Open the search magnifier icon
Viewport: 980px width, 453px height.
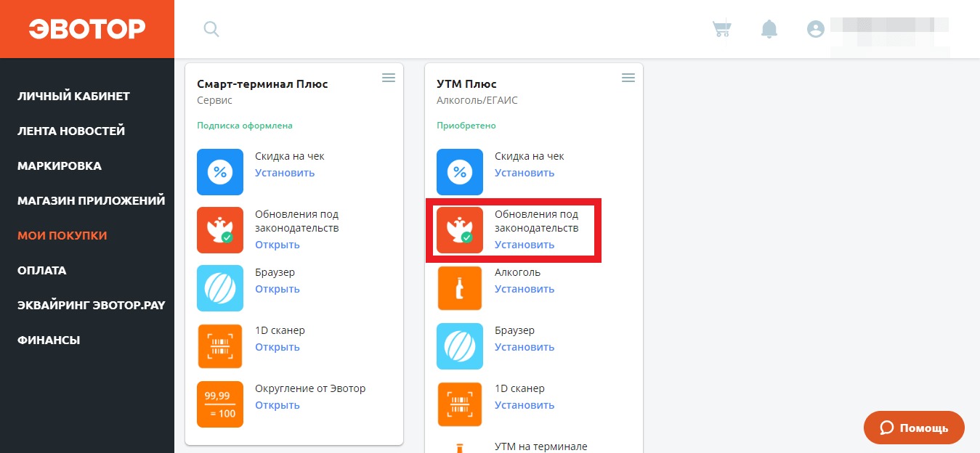click(211, 29)
